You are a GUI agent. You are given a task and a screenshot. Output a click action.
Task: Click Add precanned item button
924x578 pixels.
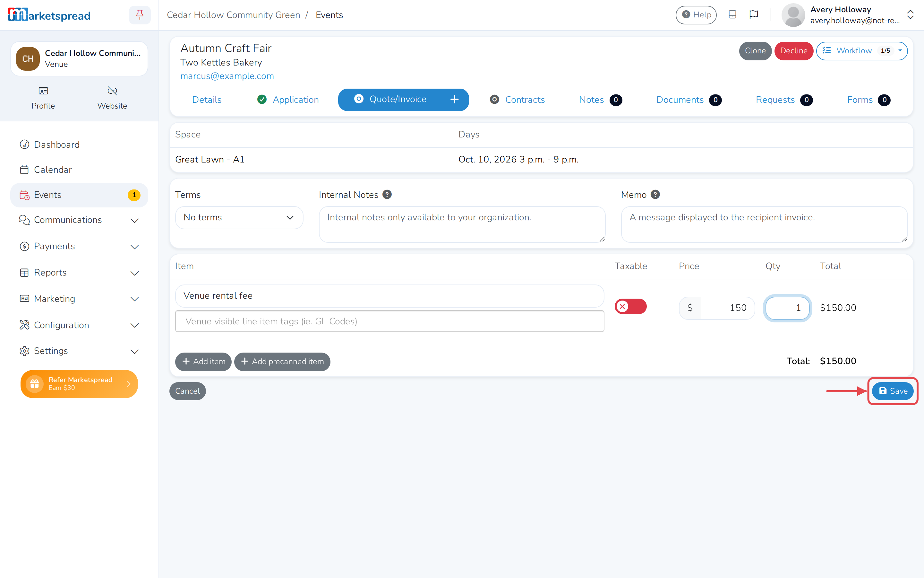click(282, 362)
